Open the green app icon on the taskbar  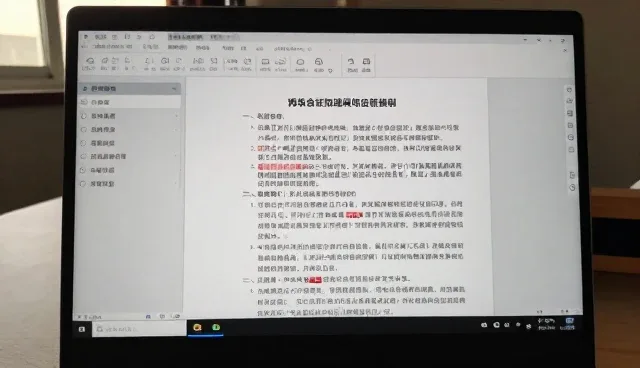pos(216,327)
